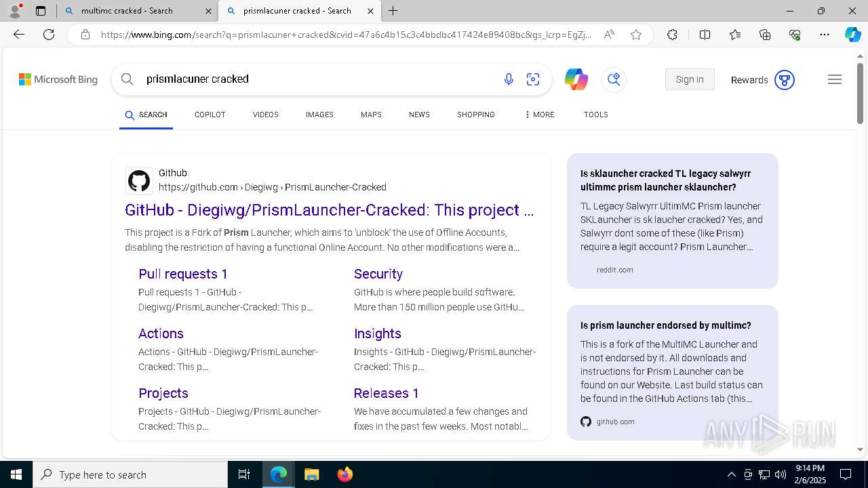Screen dimensions: 868x488
Task: Close the prismlacuner cracked tab
Action: point(370,11)
